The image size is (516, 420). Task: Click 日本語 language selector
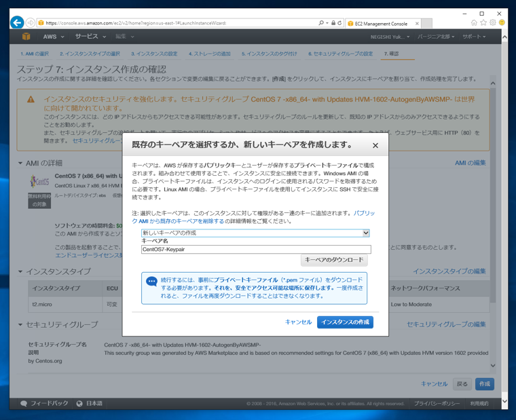[x=94, y=404]
